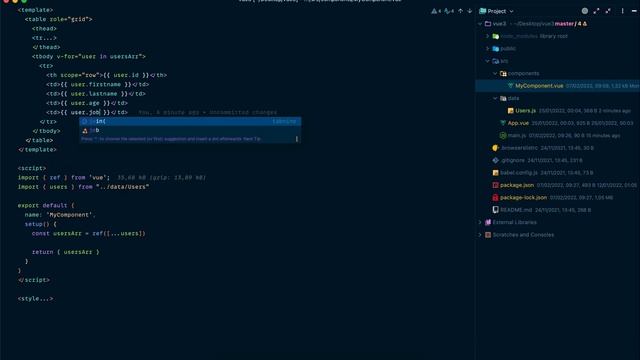Click the public folder icon
This screenshot has width=640, height=360.
pyautogui.click(x=496, y=49)
